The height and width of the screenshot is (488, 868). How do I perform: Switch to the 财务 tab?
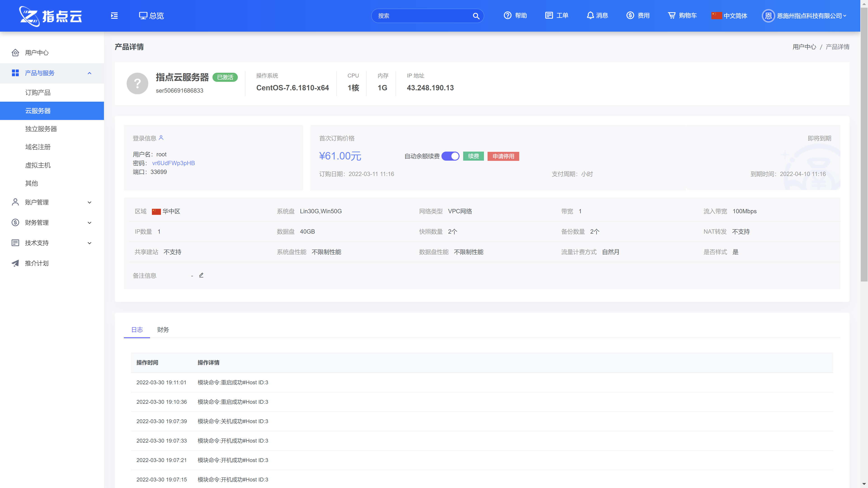click(163, 330)
